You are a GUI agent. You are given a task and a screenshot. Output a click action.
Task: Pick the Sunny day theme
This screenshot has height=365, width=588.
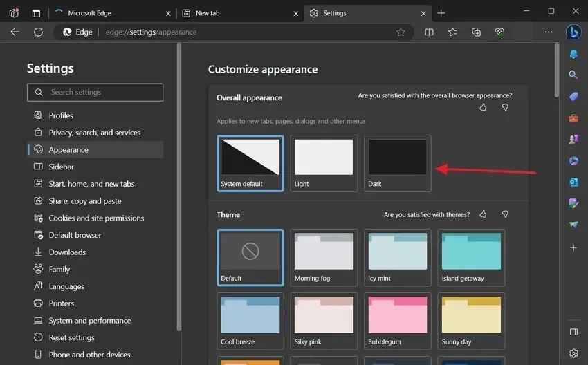pyautogui.click(x=471, y=321)
